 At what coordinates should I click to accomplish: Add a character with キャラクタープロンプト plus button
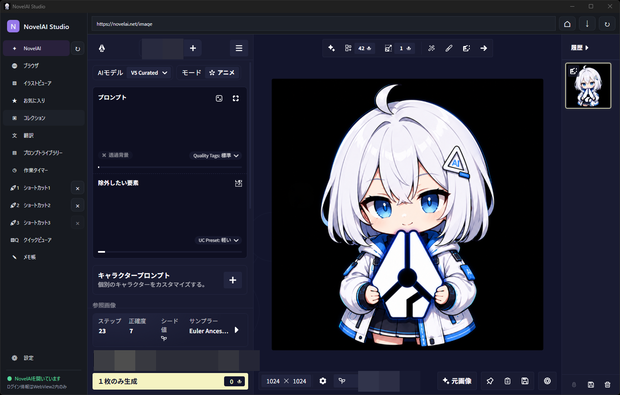click(232, 280)
